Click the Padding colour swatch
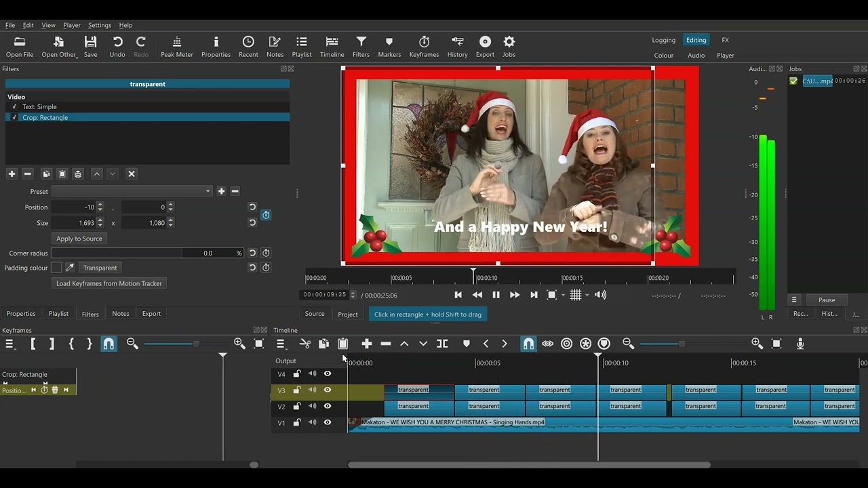The height and width of the screenshot is (488, 868). pos(56,268)
